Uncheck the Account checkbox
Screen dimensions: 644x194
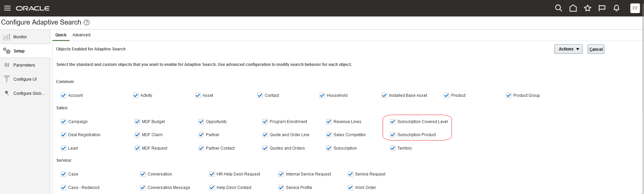pos(63,95)
